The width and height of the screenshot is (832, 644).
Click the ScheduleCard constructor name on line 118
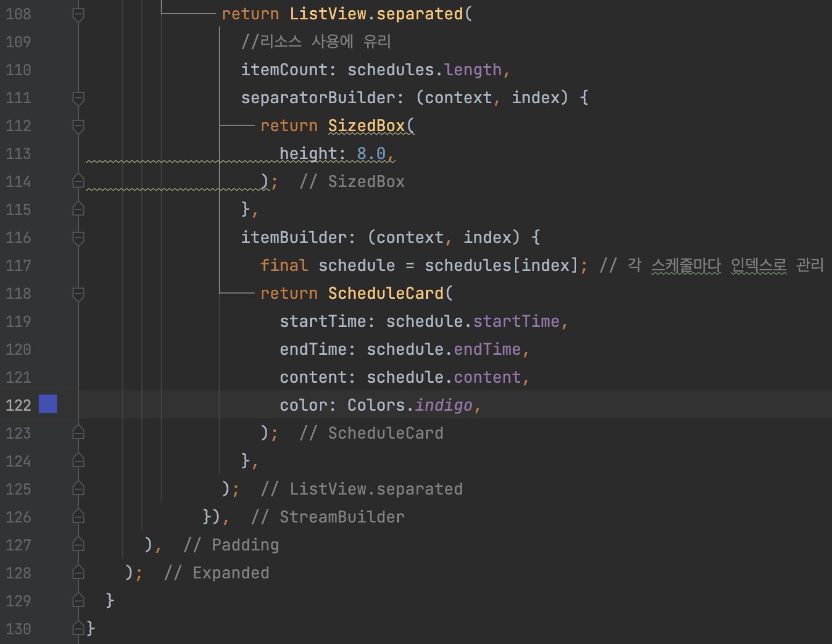point(386,294)
